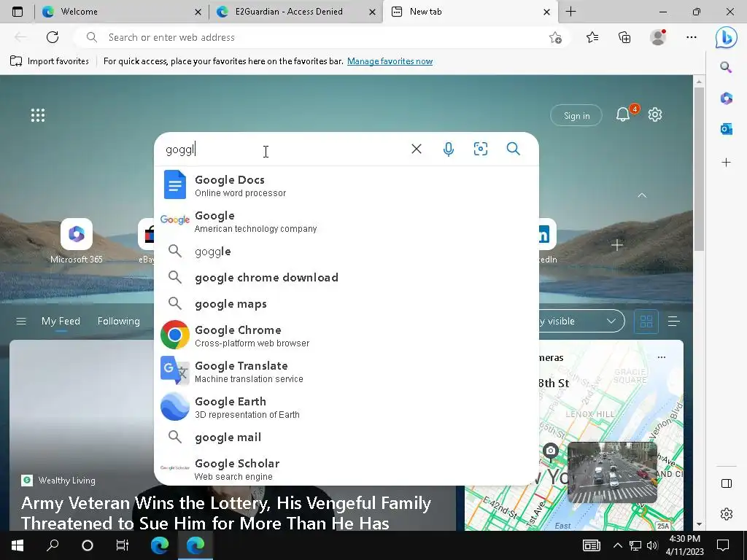Open Collections icon in toolbar
Image resolution: width=747 pixels, height=560 pixels.
[624, 37]
